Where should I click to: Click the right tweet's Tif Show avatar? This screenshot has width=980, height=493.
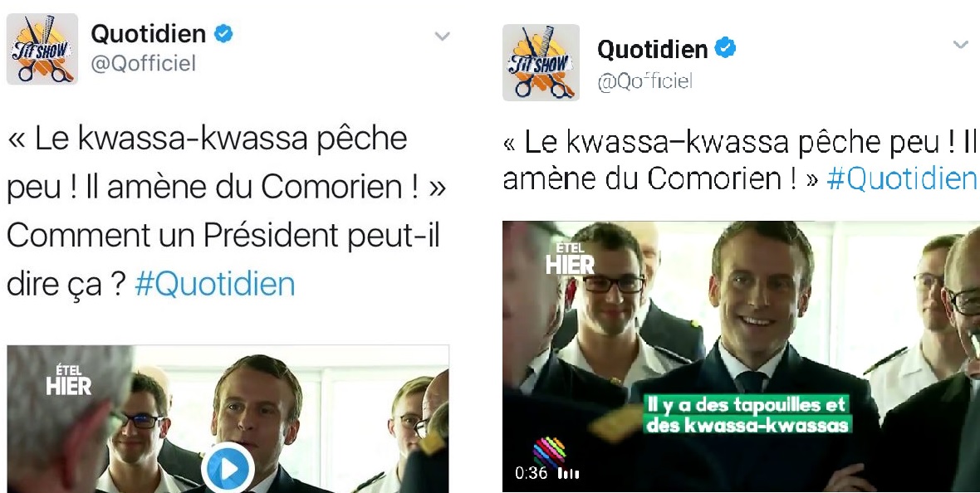[541, 62]
